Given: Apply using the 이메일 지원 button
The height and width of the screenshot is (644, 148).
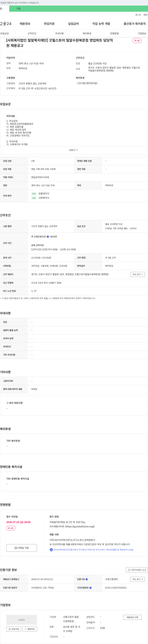Looking at the screenshot, I should (21, 548).
